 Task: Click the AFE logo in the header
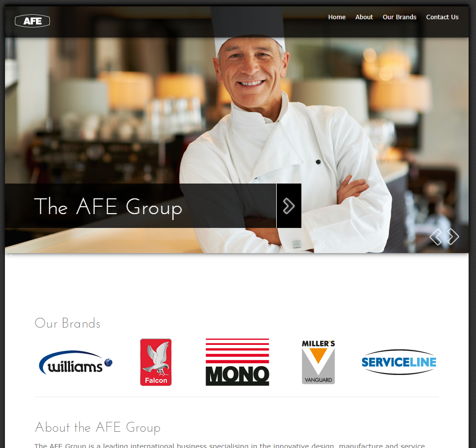[x=32, y=21]
